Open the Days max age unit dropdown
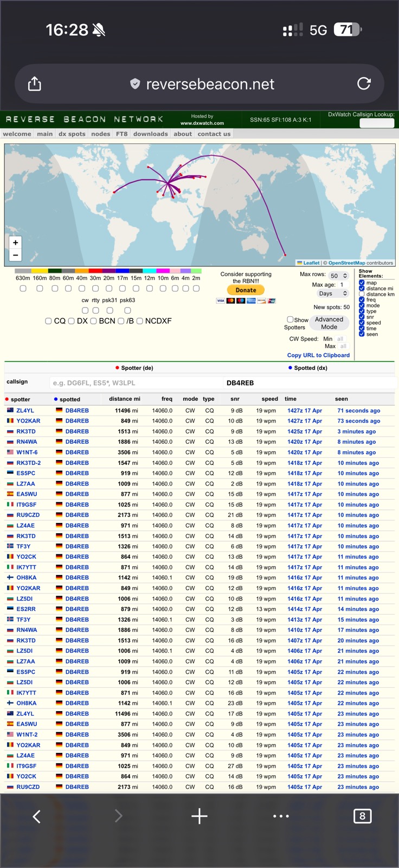The image size is (399, 868). coord(332,293)
